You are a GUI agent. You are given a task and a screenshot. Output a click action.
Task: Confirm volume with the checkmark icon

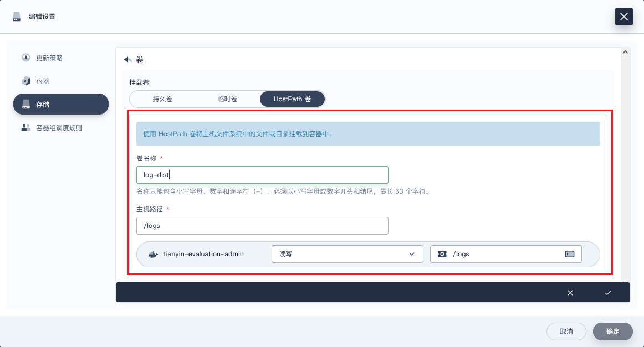(x=608, y=293)
